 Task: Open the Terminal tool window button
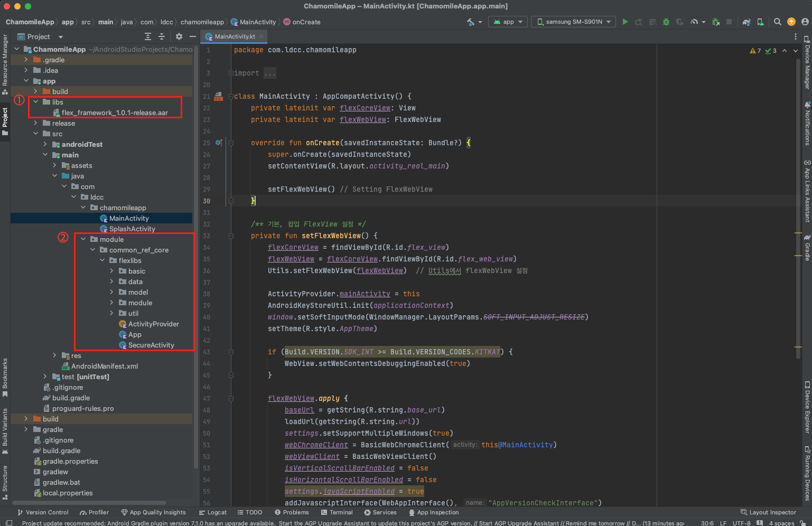pos(337,512)
